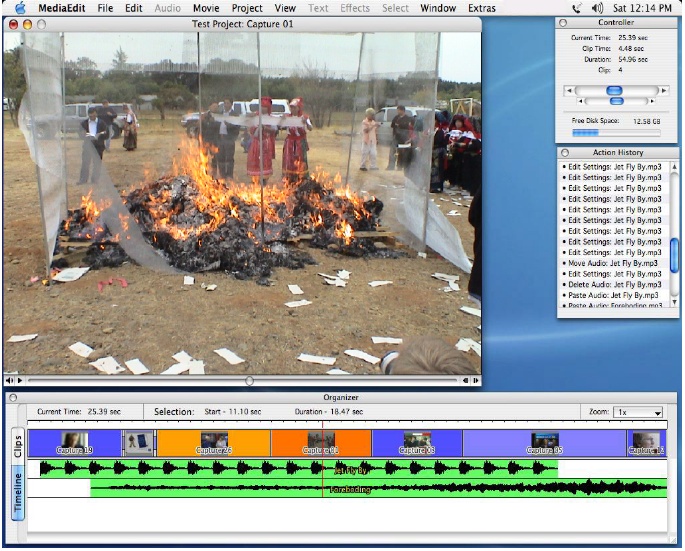Open the Extras menu
This screenshot has height=551, width=685.
pyautogui.click(x=481, y=8)
